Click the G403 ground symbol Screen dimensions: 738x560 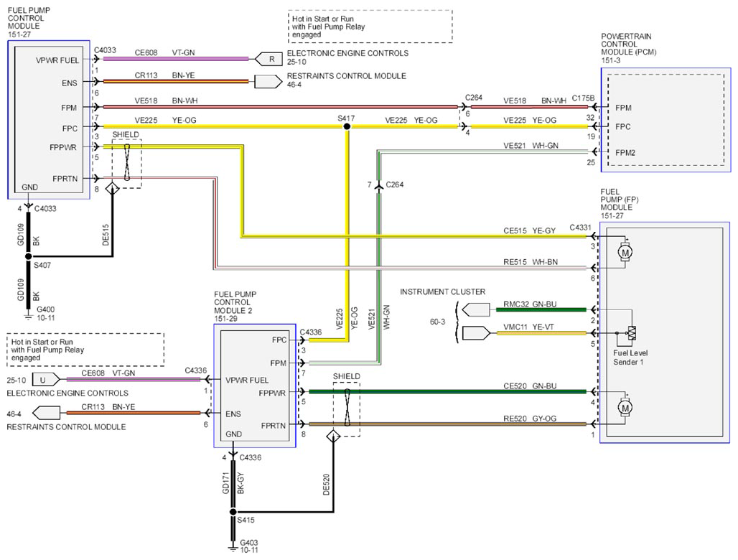coord(233,547)
